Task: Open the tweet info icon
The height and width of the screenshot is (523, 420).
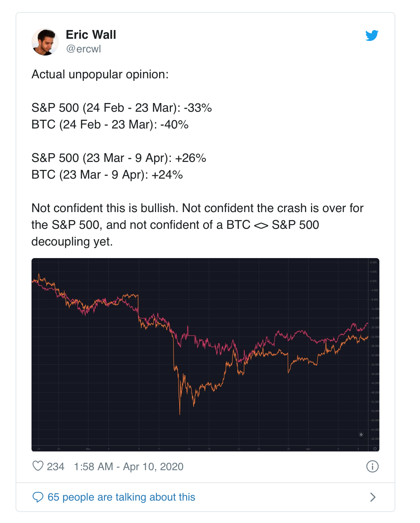Action: pos(372,466)
